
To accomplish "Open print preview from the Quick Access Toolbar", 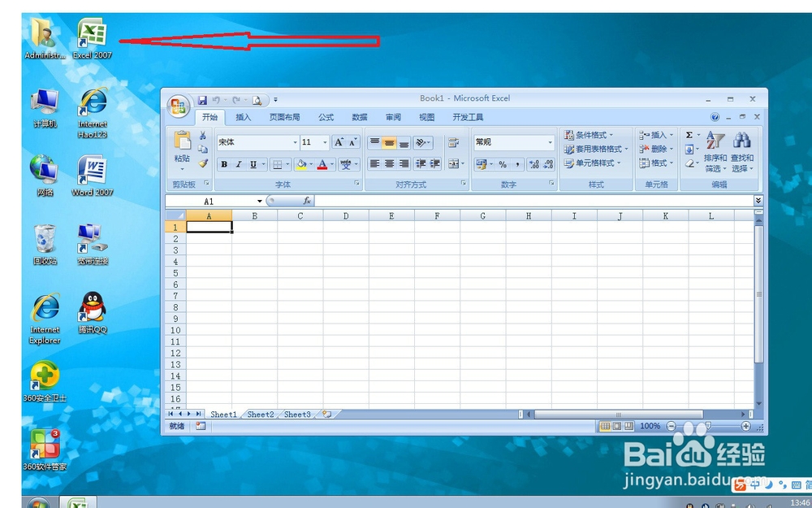I will (257, 100).
